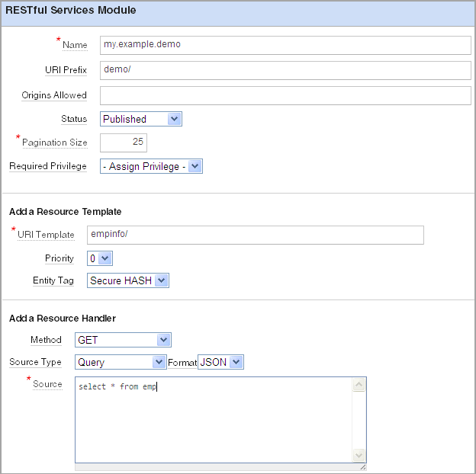Open the Method dropdown showing GET
This screenshot has height=474, width=476.
pyautogui.click(x=123, y=340)
